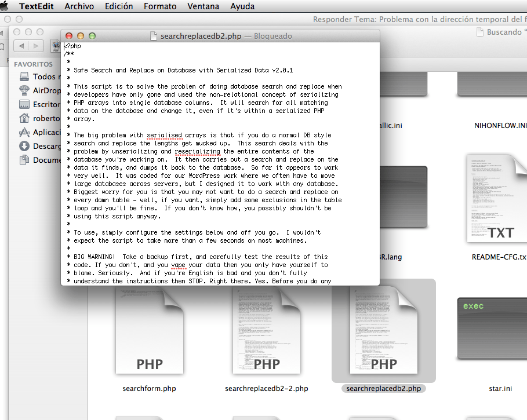Select the searchform.php file icon

point(150,330)
